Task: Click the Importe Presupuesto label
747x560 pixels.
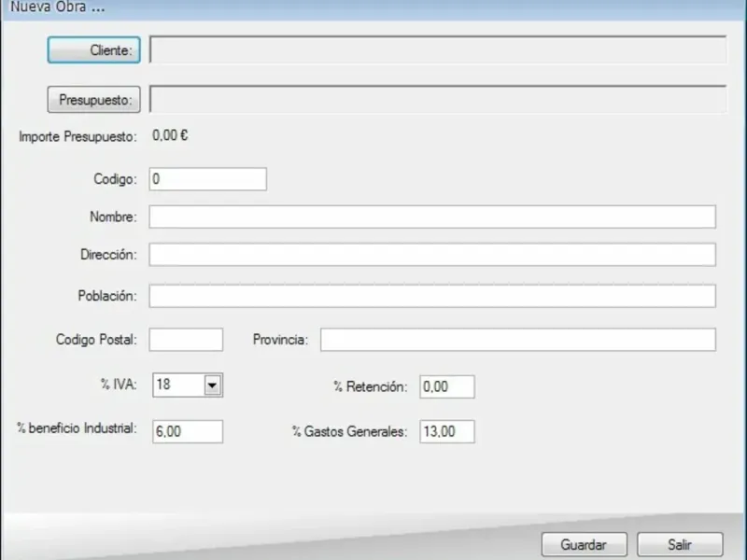Action: (x=78, y=136)
